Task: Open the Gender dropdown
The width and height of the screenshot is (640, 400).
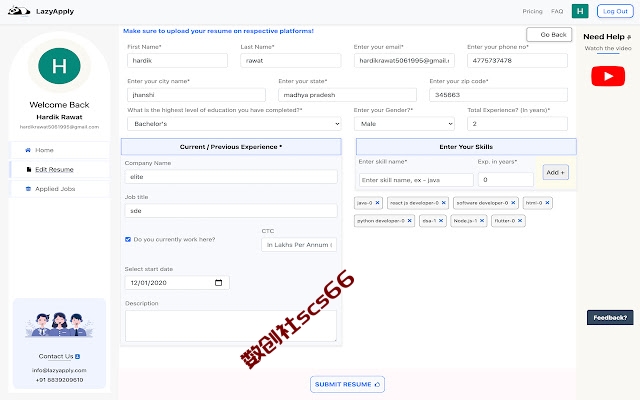Action: point(404,124)
